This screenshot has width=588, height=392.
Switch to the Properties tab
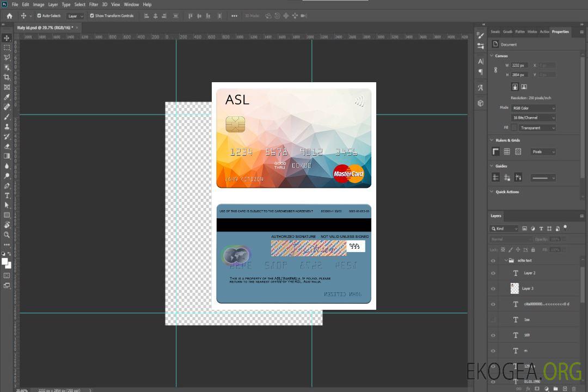pos(560,32)
